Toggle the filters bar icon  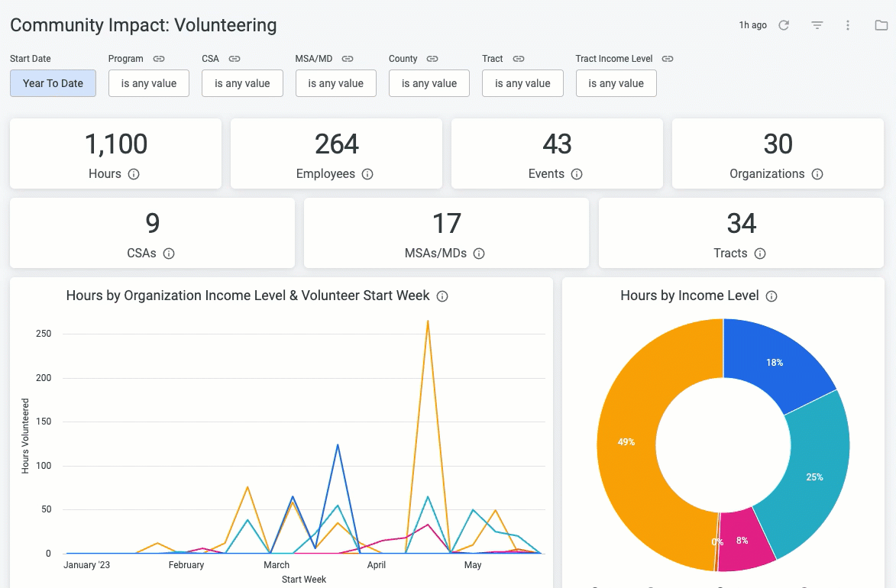point(817,25)
